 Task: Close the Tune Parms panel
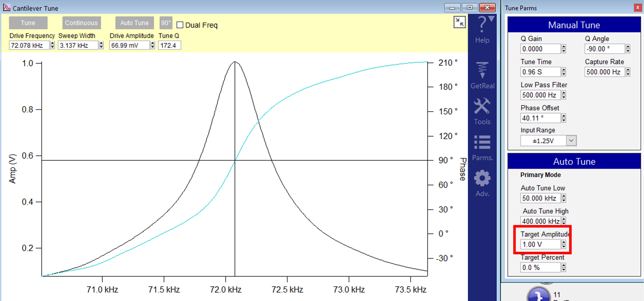point(637,8)
